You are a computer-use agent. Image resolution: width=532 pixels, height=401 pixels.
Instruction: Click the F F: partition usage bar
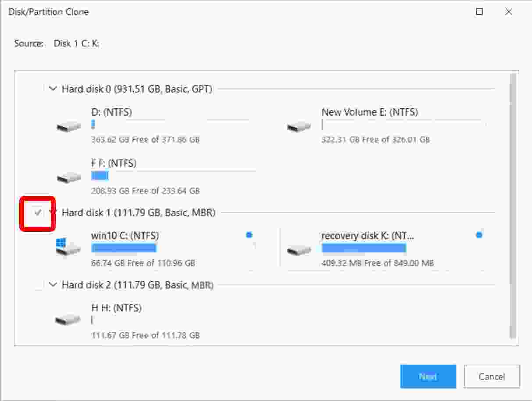pos(174,176)
